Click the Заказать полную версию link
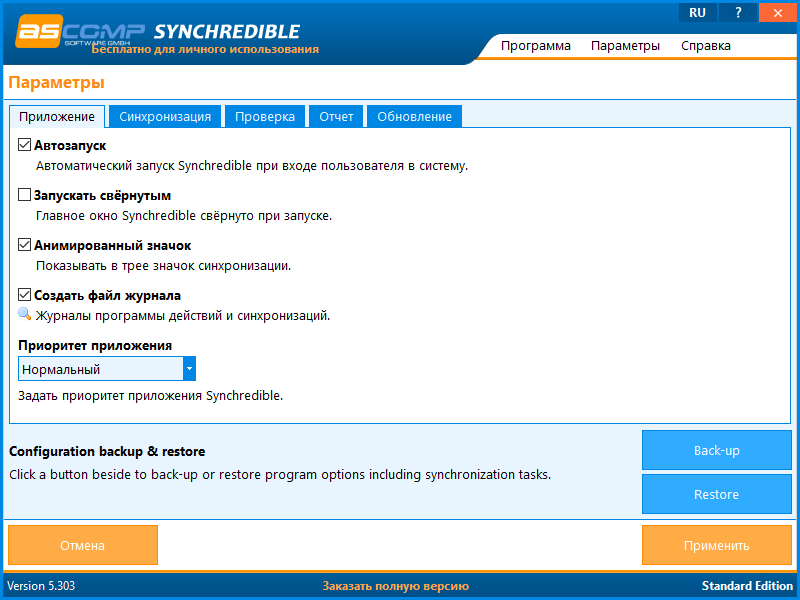The image size is (800, 600). pyautogui.click(x=395, y=586)
